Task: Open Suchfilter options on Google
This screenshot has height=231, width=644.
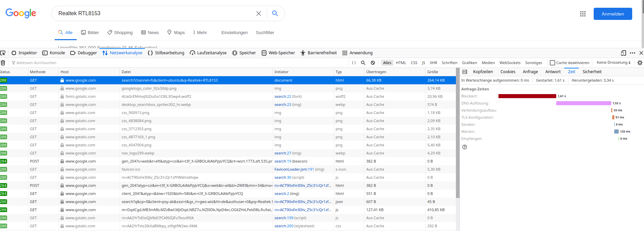Action: [x=265, y=33]
